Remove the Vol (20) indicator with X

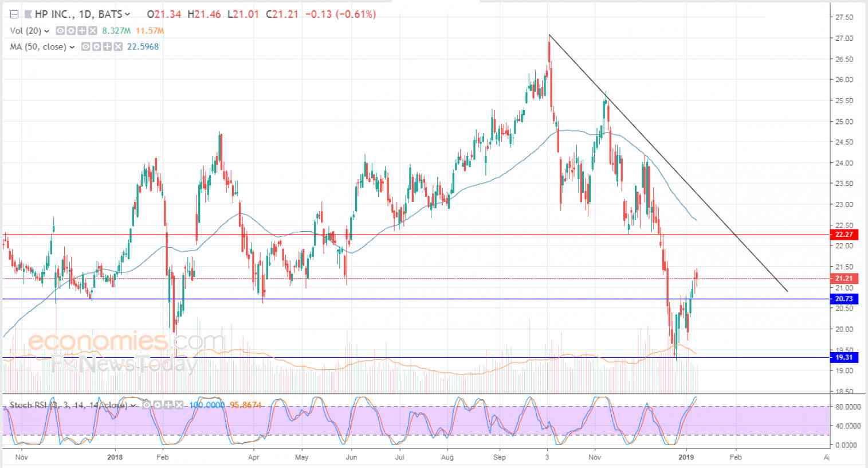93,30
